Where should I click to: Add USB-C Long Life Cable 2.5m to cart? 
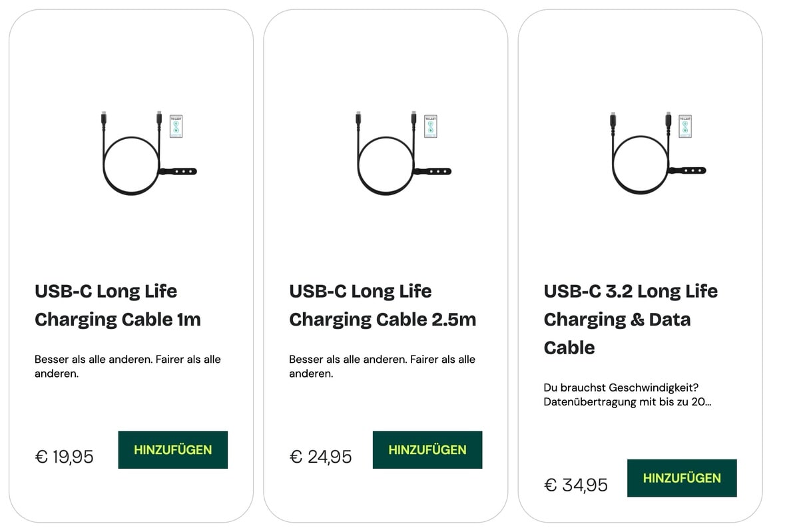tap(427, 449)
